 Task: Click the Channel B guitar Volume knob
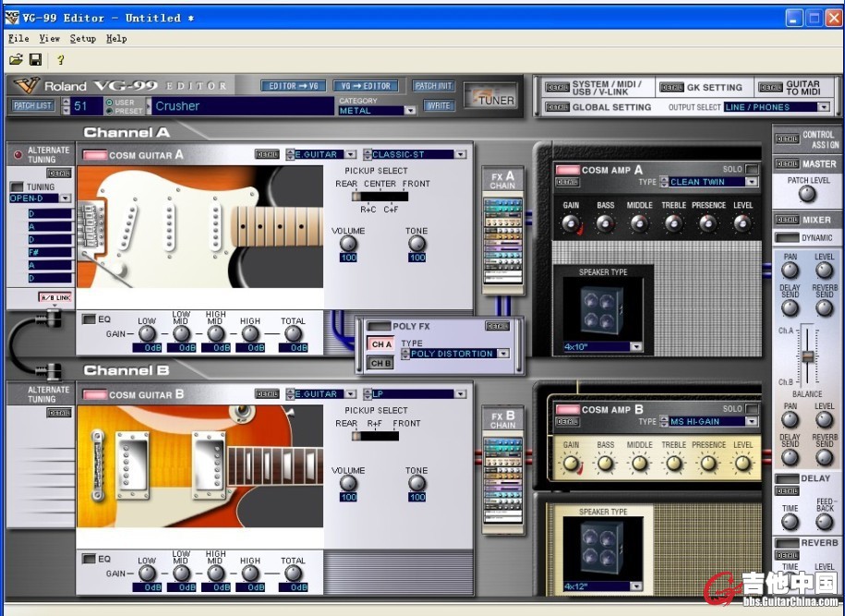click(348, 483)
